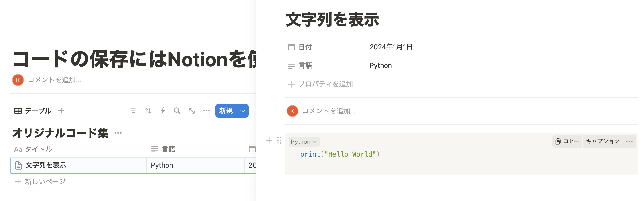The image size is (644, 201).
Task: Click the キャプション button
Action: (602, 141)
